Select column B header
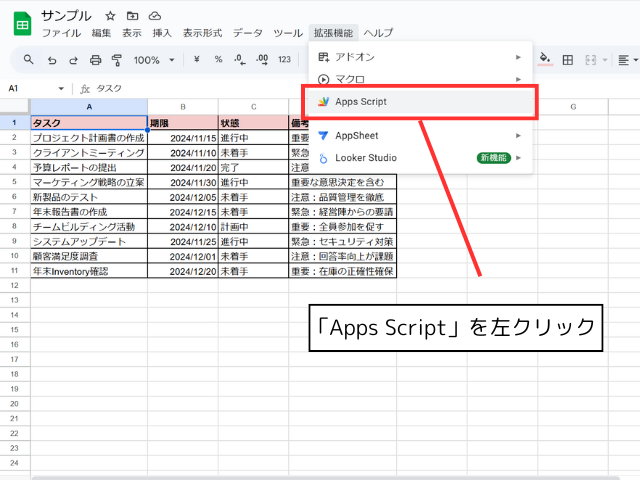This screenshot has width=640, height=480. (183, 107)
